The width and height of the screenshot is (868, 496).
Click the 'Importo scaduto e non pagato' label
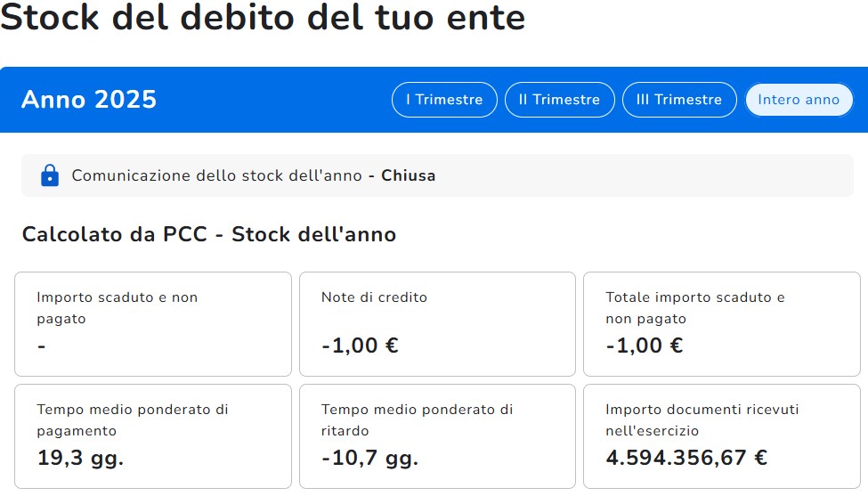(x=117, y=307)
